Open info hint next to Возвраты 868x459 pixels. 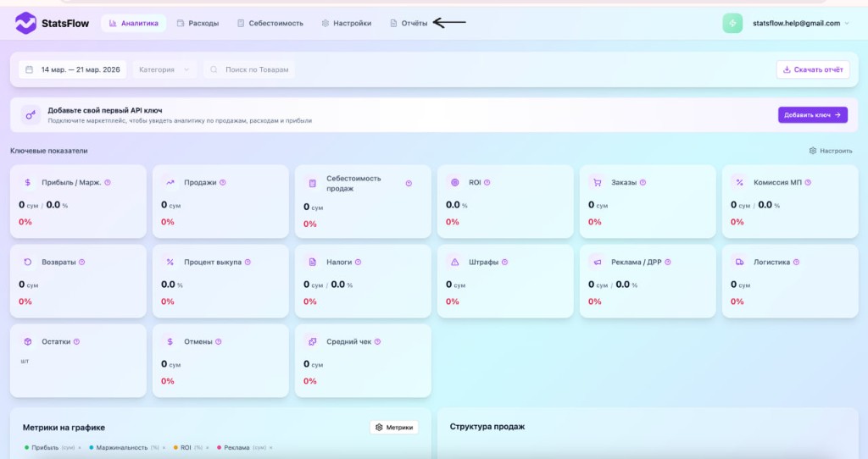pyautogui.click(x=82, y=263)
